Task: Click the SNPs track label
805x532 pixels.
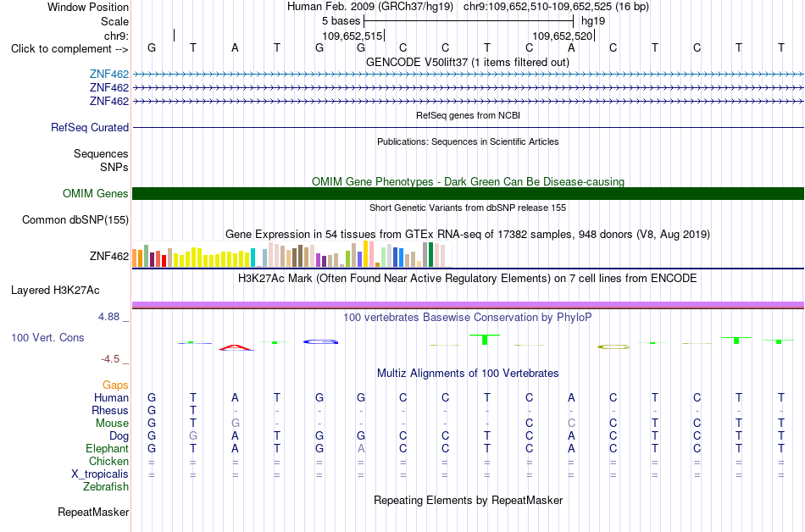Action: click(x=114, y=167)
